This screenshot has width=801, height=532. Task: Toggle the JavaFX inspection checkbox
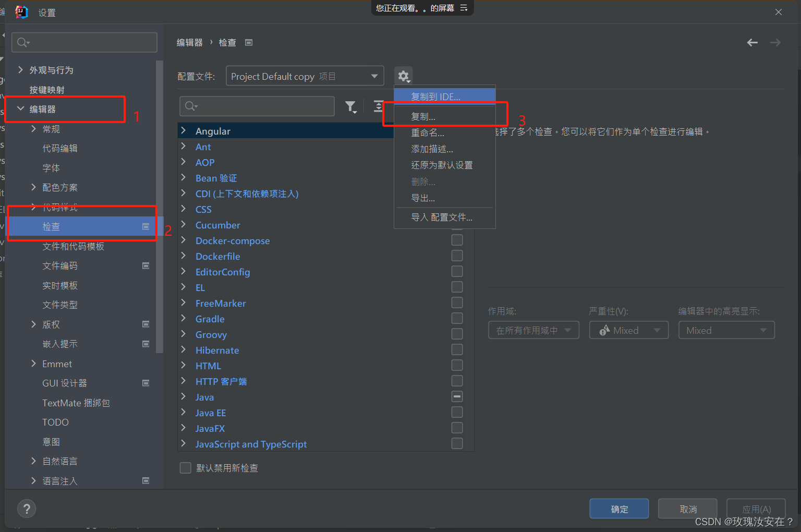click(457, 428)
